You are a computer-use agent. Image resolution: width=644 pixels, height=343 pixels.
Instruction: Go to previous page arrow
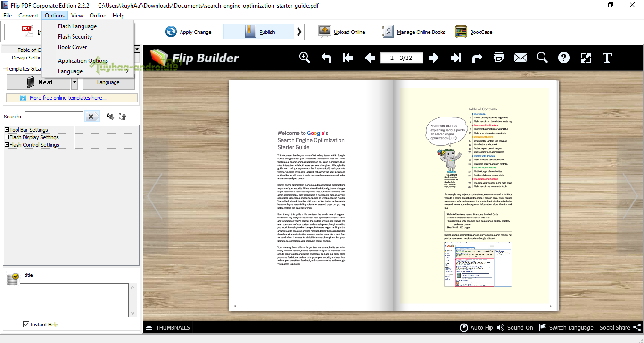tap(370, 58)
